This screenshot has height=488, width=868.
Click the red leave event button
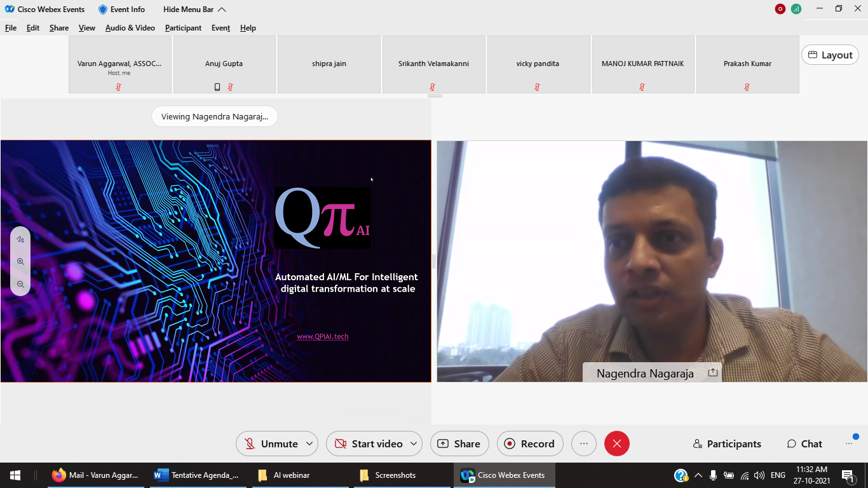[x=616, y=444]
